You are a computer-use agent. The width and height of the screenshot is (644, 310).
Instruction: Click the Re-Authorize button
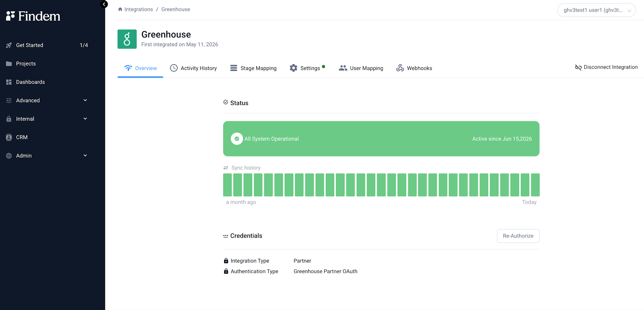pos(518,236)
